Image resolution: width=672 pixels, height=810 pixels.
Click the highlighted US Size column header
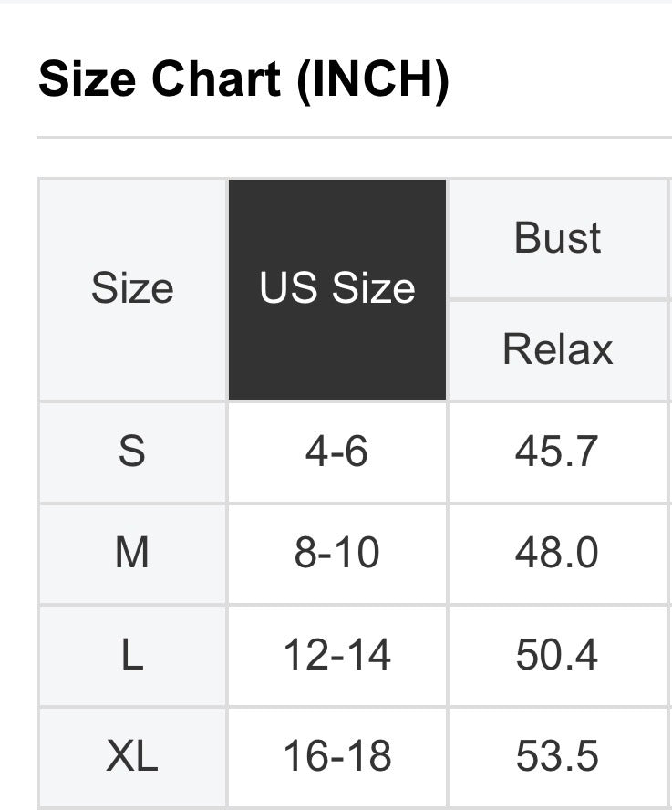click(337, 289)
